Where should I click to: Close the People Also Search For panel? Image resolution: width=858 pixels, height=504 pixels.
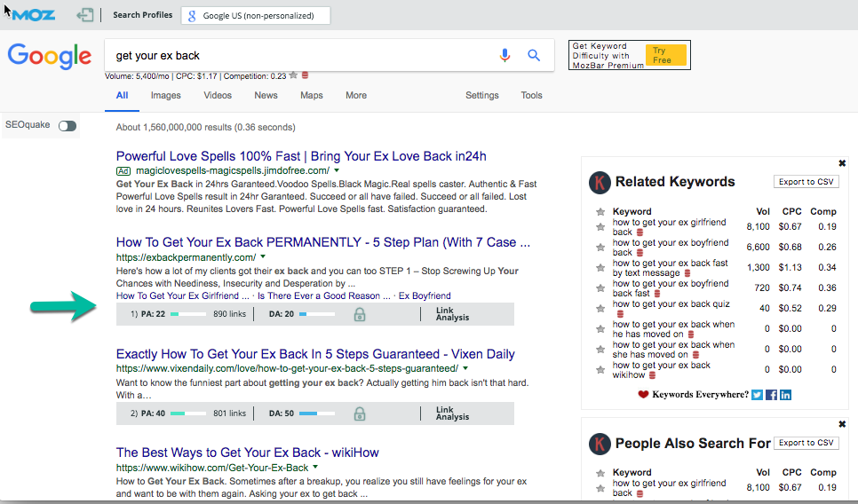[842, 423]
